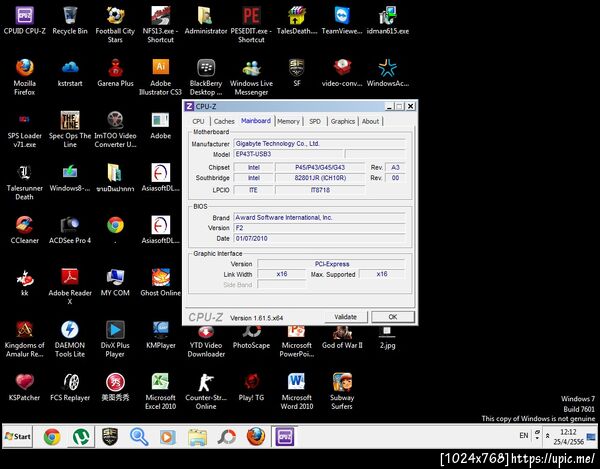Minimize the CPU-Z window
Image resolution: width=600 pixels, height=469 pixels.
[x=389, y=106]
